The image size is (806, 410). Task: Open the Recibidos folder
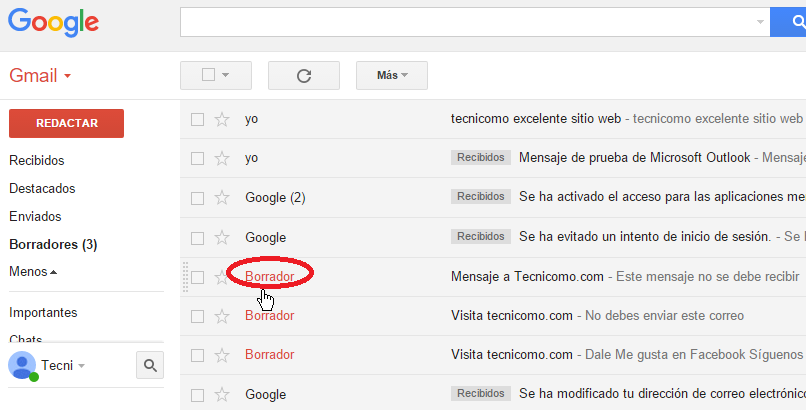pos(36,160)
